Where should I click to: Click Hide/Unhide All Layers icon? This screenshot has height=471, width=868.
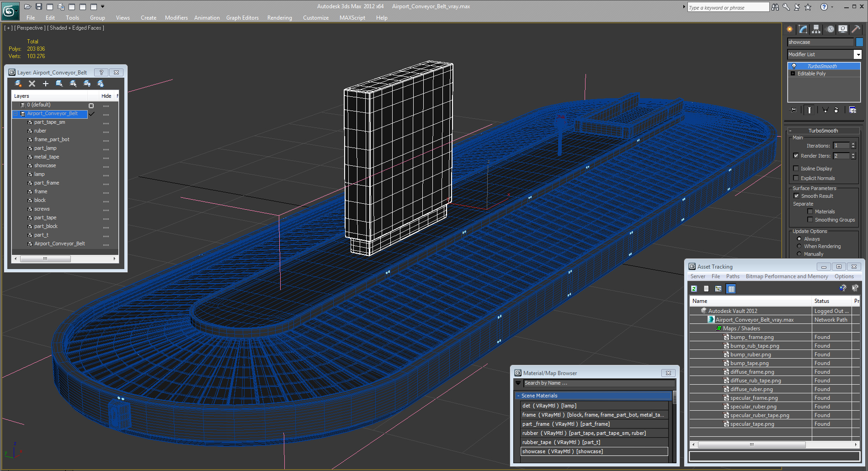[x=87, y=84]
